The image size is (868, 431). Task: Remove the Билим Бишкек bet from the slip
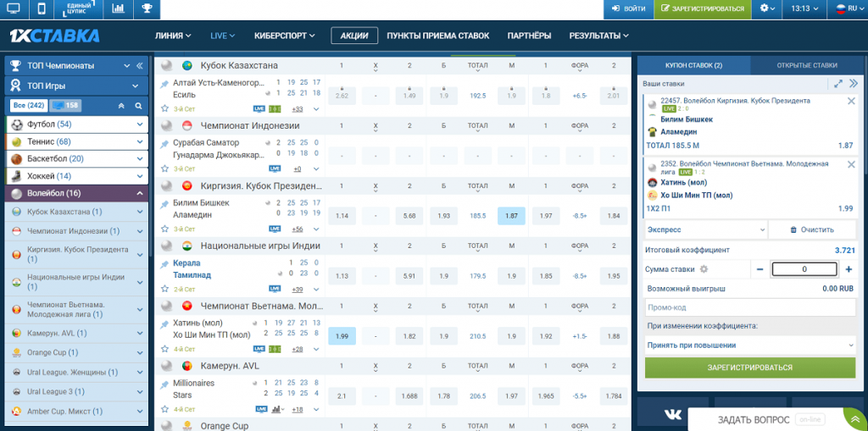pyautogui.click(x=851, y=101)
